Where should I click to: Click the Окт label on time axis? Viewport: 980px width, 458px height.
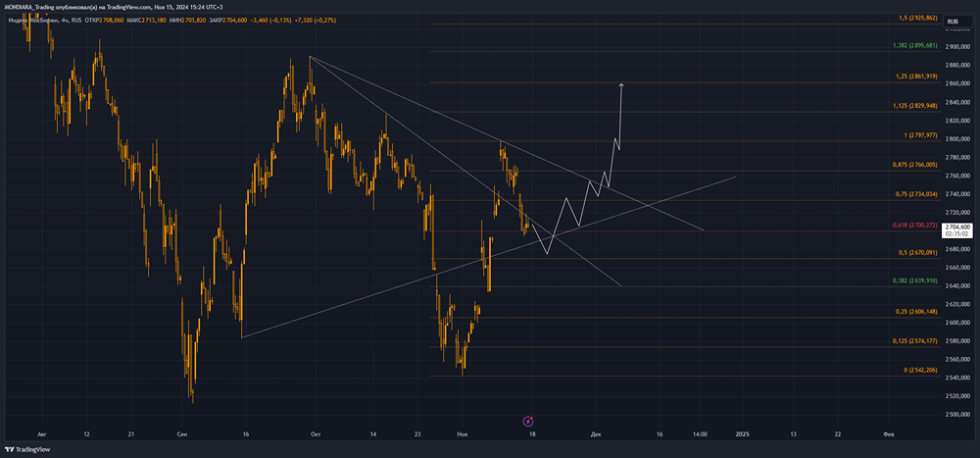(x=316, y=433)
